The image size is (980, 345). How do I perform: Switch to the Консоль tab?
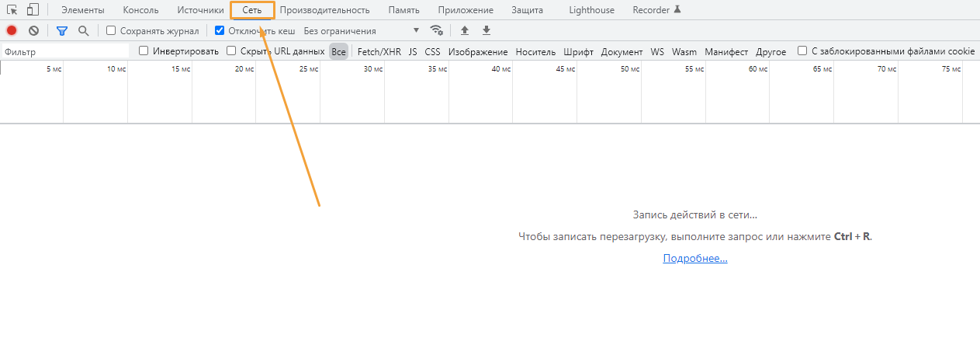[x=140, y=10]
